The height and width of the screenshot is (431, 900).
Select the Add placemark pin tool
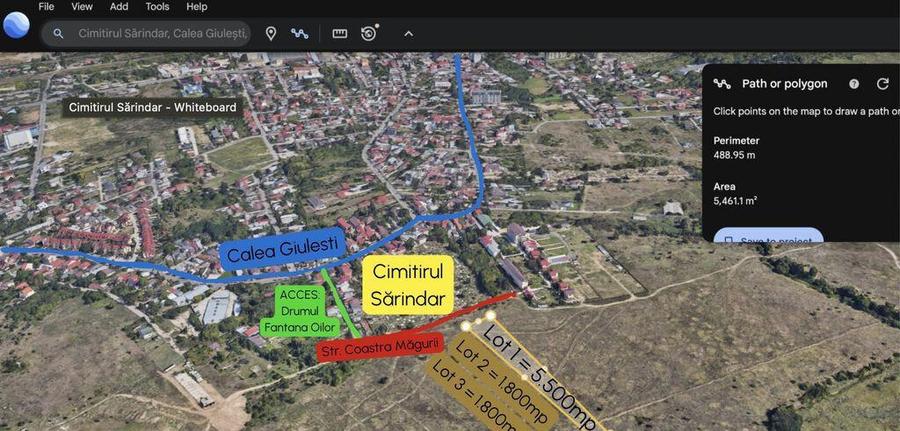tap(271, 33)
